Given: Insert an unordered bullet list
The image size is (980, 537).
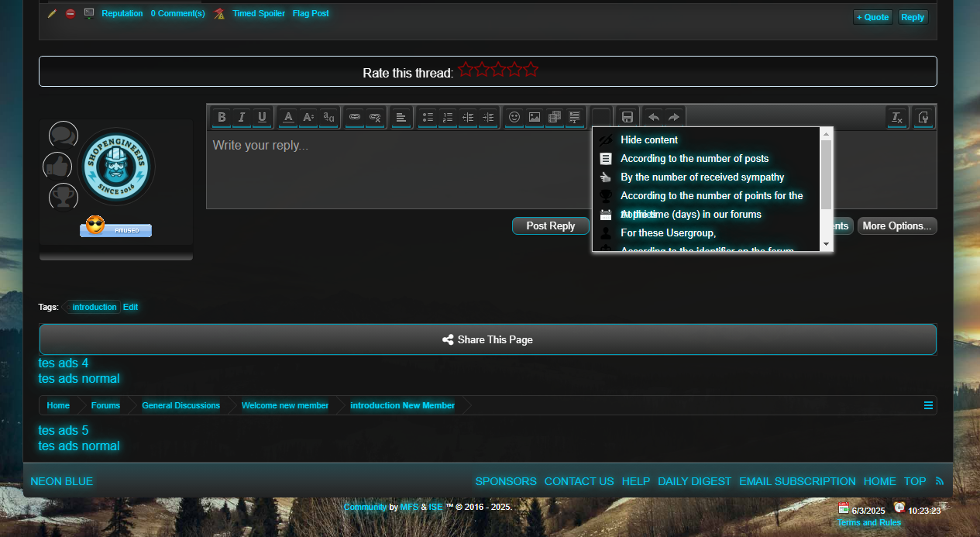Looking at the screenshot, I should [x=428, y=117].
